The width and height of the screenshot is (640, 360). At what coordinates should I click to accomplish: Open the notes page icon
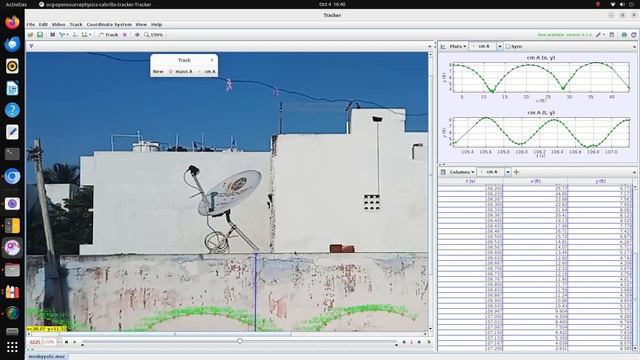[x=612, y=35]
